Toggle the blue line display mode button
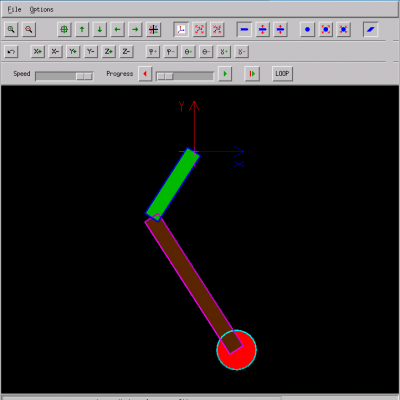The image size is (400, 400). (x=244, y=29)
